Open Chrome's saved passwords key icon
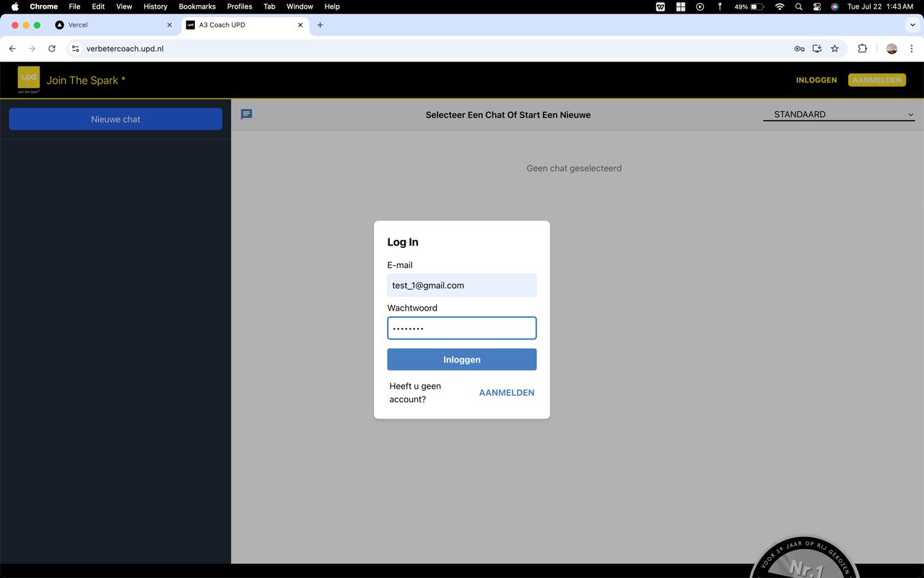The width and height of the screenshot is (924, 578). click(799, 48)
